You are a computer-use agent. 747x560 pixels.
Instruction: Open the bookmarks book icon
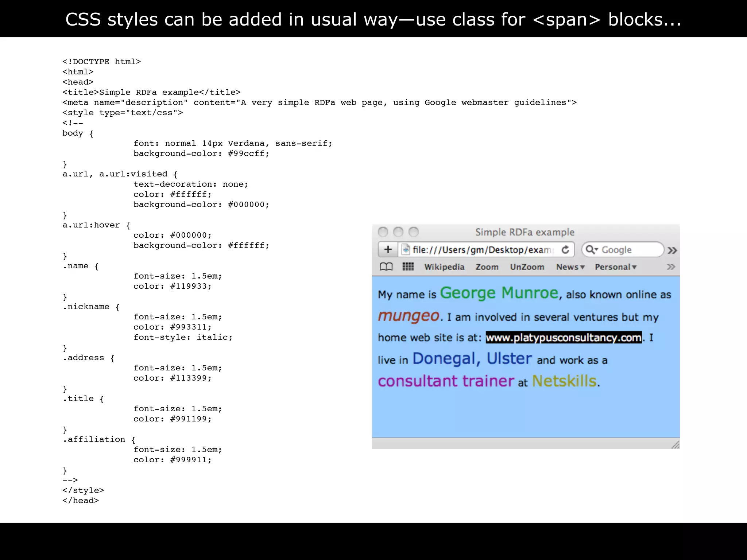pyautogui.click(x=386, y=267)
